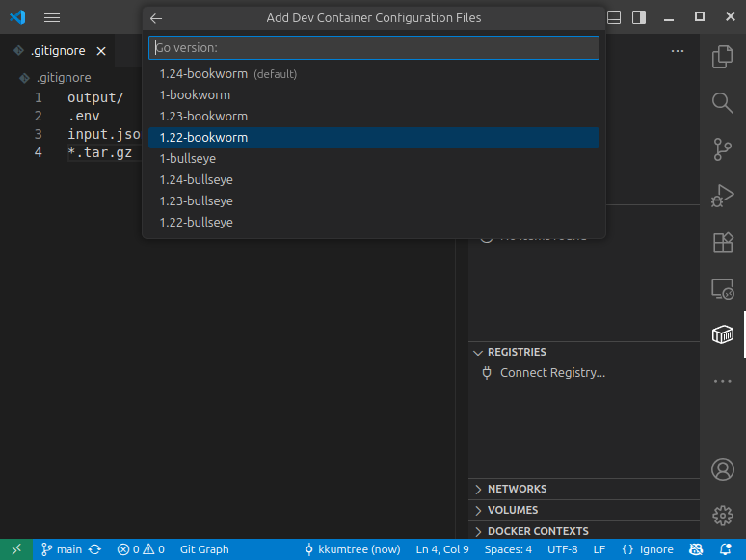Click the VS Code logo icon

pos(17,17)
